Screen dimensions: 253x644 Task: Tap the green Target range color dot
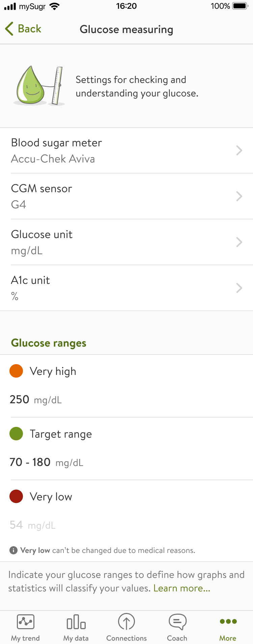click(x=16, y=434)
